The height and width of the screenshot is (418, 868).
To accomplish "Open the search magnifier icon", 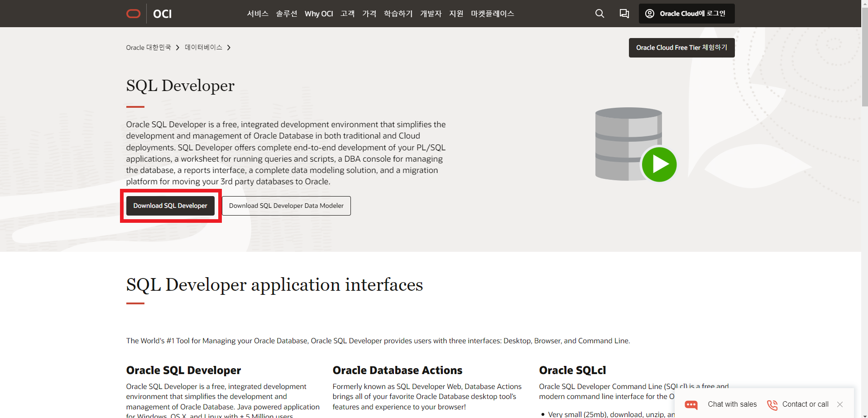I will point(599,14).
